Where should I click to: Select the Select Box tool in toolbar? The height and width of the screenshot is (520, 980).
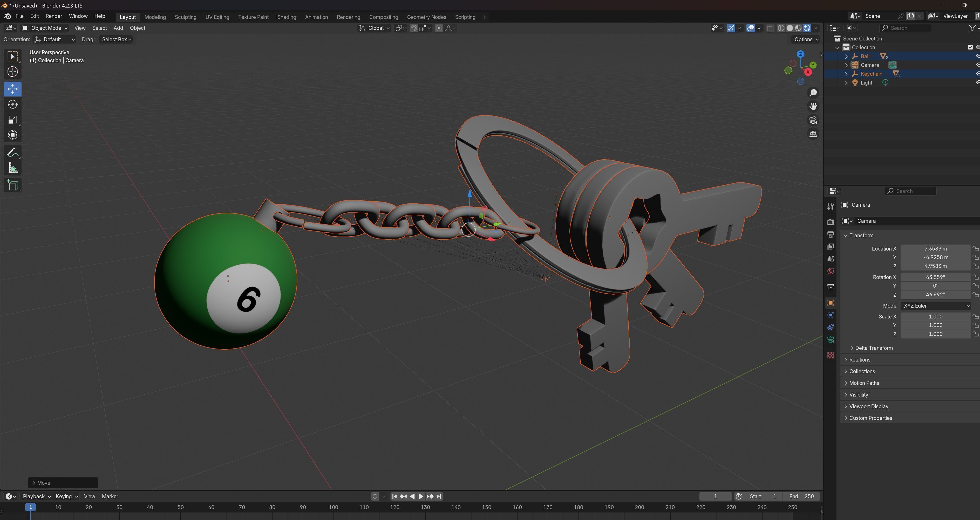(x=12, y=57)
